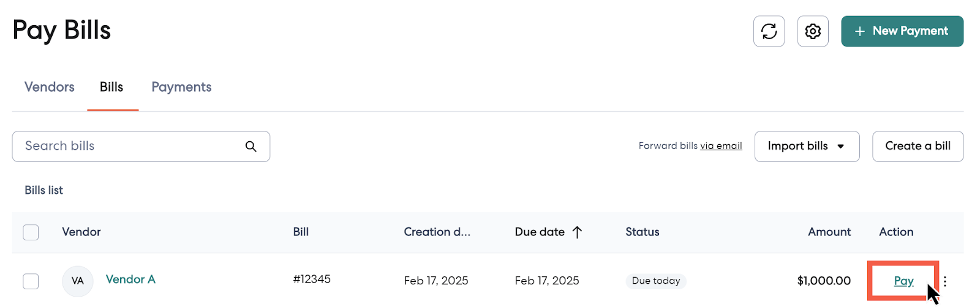The width and height of the screenshot is (980, 307).
Task: Follow the via email link
Action: [721, 146]
